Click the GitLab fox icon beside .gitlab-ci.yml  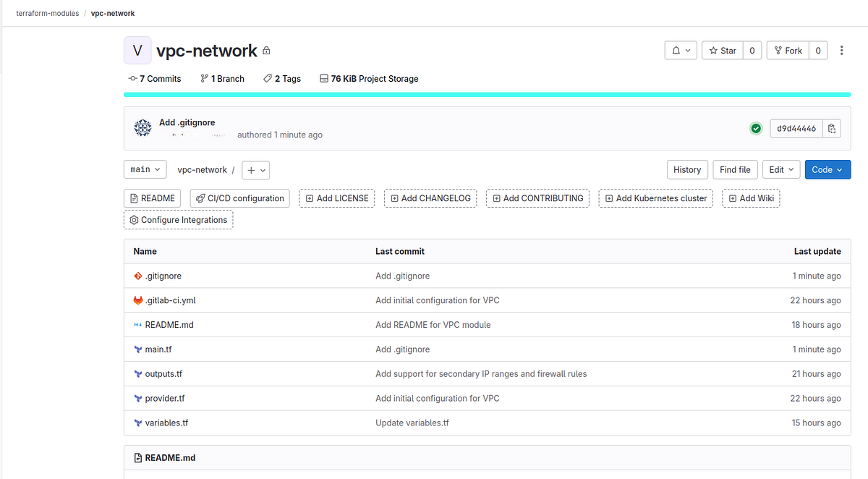click(x=138, y=300)
